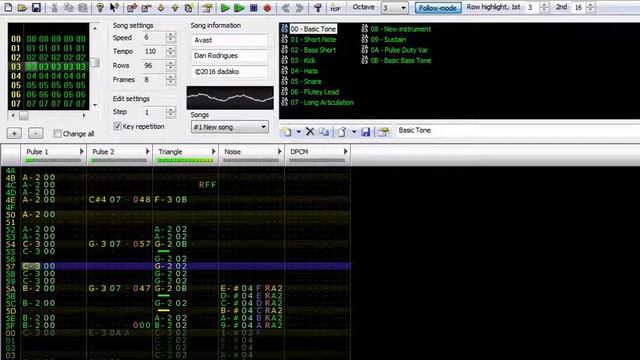Image resolution: width=640 pixels, height=360 pixels.
Task: Open a module with the folder icon
Action: (22, 7)
